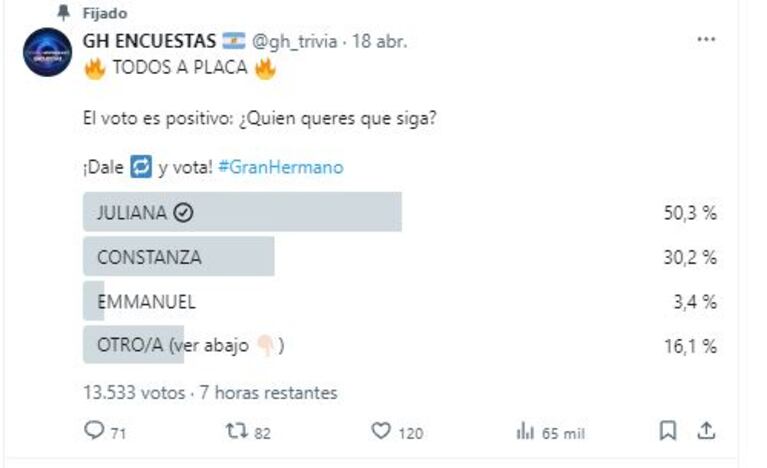Open the three-dot more options menu
The height and width of the screenshot is (468, 767).
706,40
